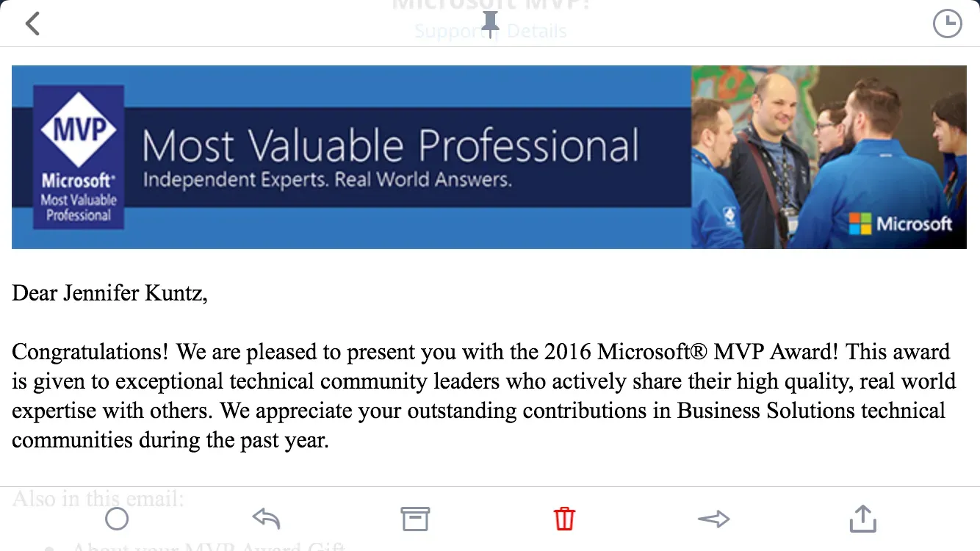
Task: Pin this email with the pushpin icon
Action: pos(490,24)
